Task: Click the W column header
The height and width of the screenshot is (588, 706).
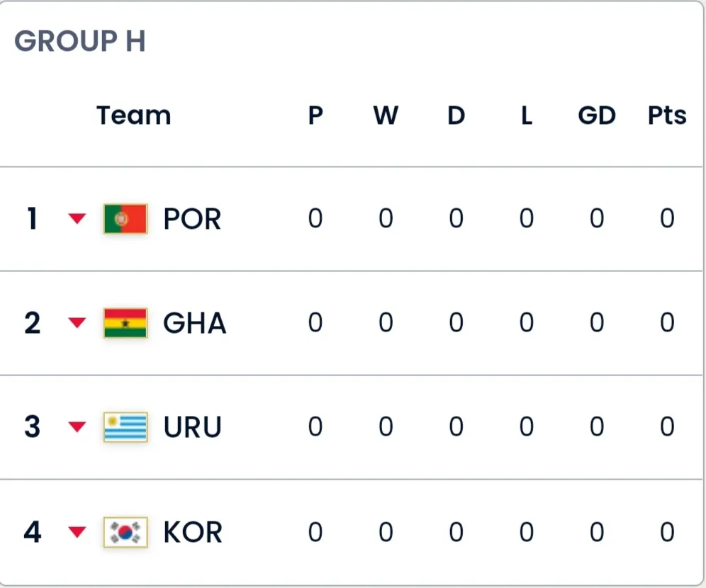Action: pyautogui.click(x=386, y=115)
